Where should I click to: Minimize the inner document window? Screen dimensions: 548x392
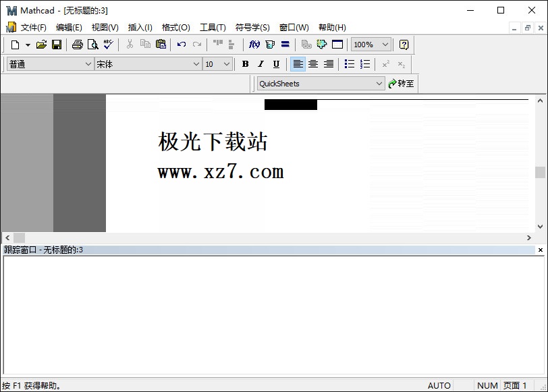coord(514,28)
